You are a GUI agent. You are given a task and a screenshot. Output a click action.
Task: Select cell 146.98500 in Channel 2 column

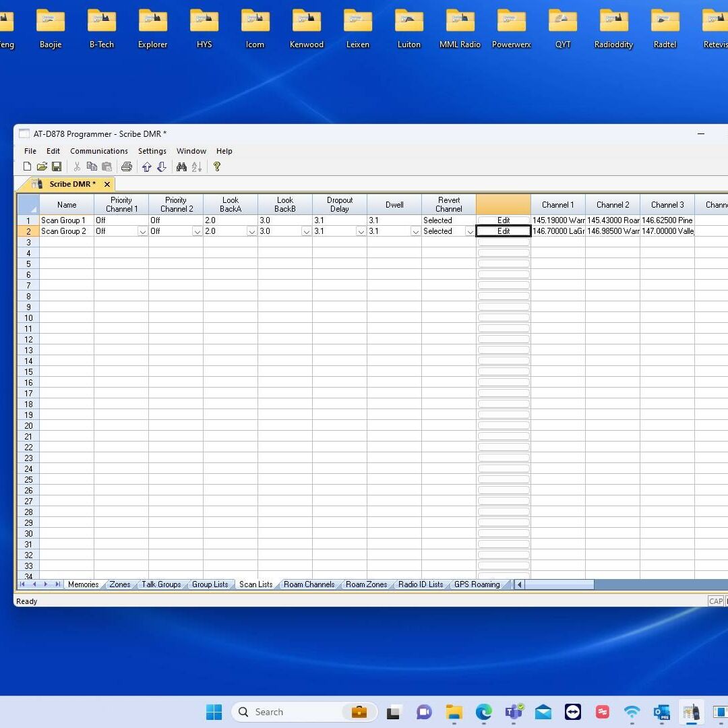pos(613,231)
